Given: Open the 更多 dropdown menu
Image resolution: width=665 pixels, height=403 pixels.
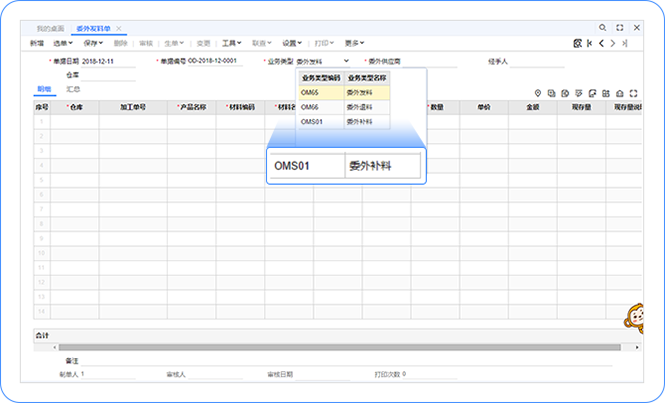Looking at the screenshot, I should click(x=354, y=43).
